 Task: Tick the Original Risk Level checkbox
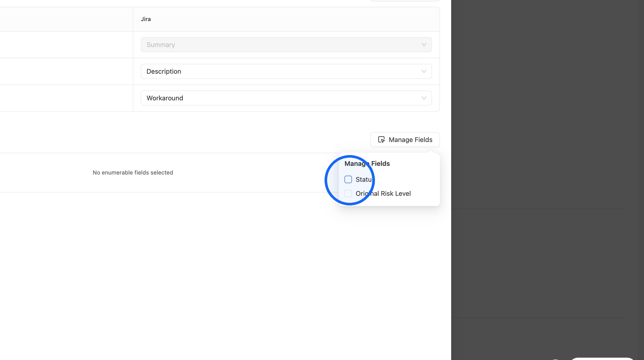coord(348,193)
